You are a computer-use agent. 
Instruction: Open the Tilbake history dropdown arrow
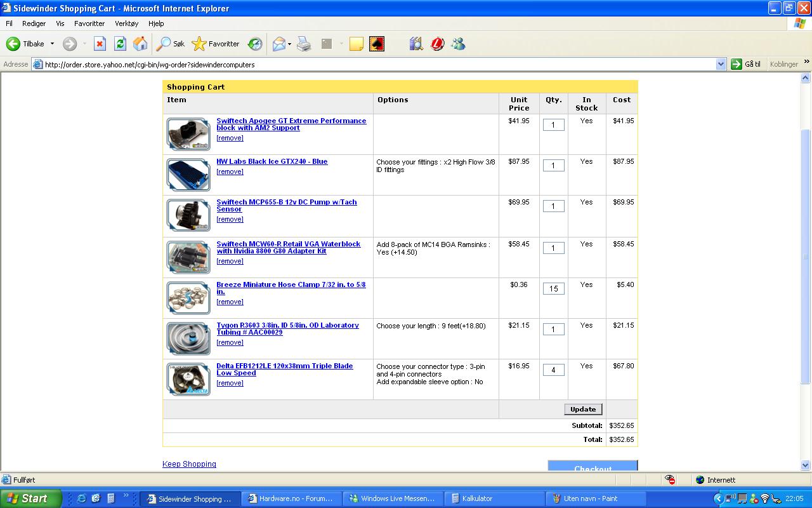(x=52, y=44)
